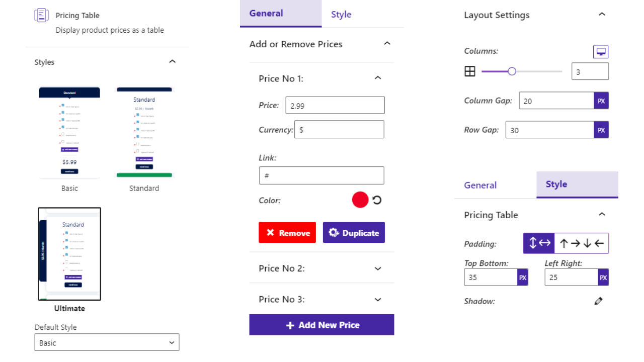The width and height of the screenshot is (644, 362).
Task: Open the red price color swatch
Action: (x=360, y=200)
